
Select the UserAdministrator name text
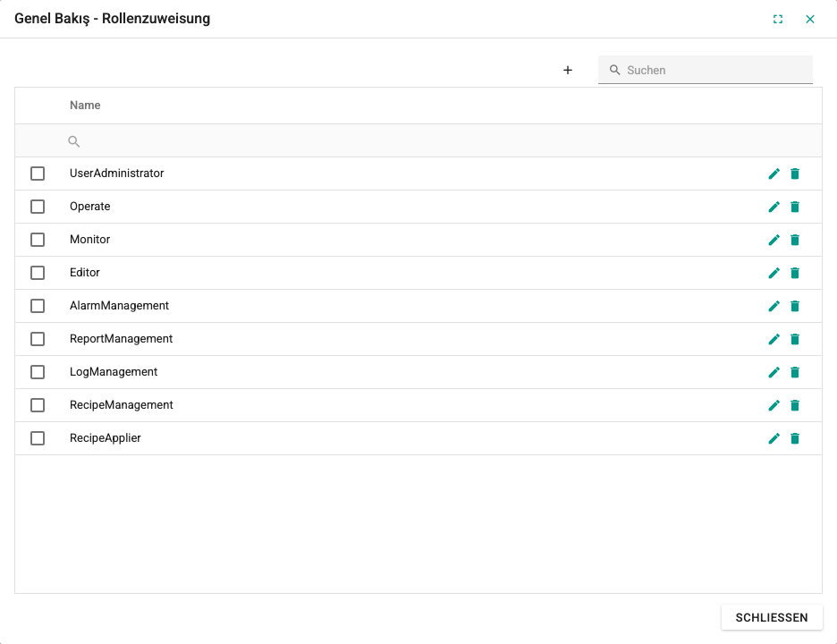(116, 173)
